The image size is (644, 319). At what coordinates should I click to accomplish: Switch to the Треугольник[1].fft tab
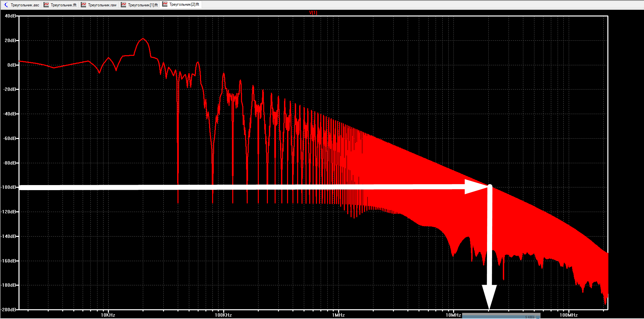[x=139, y=5]
